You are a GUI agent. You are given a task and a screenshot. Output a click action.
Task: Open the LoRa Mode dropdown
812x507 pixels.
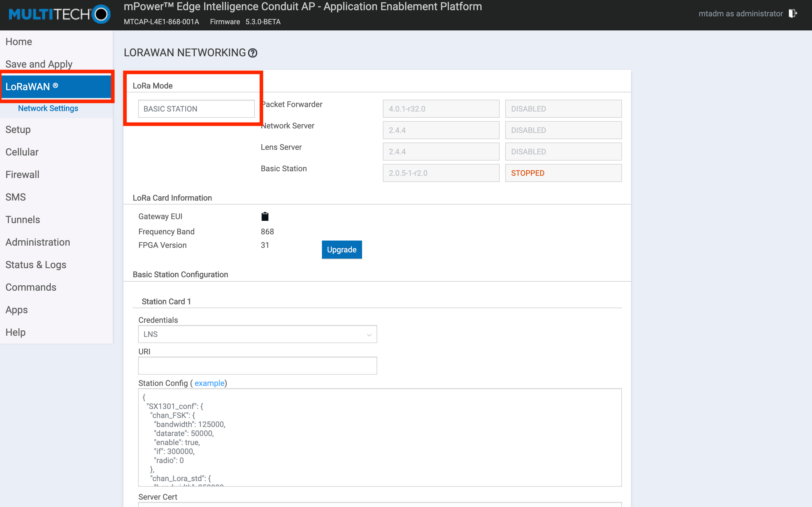coord(196,109)
